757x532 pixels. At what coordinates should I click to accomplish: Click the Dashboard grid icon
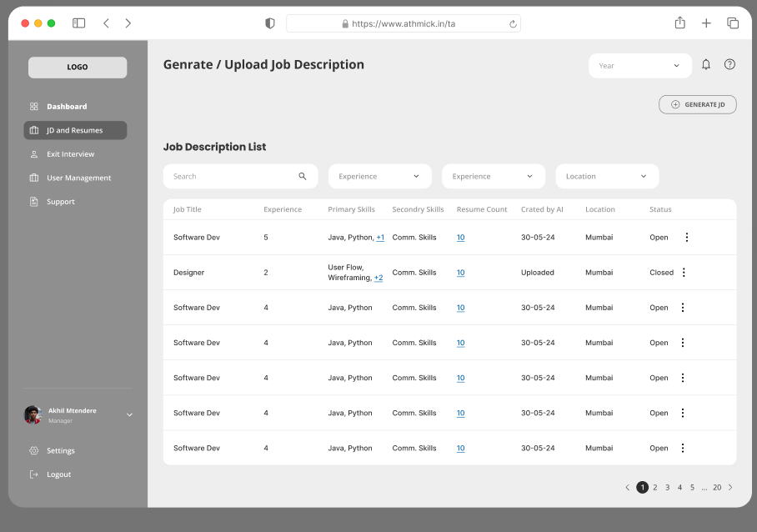[34, 106]
